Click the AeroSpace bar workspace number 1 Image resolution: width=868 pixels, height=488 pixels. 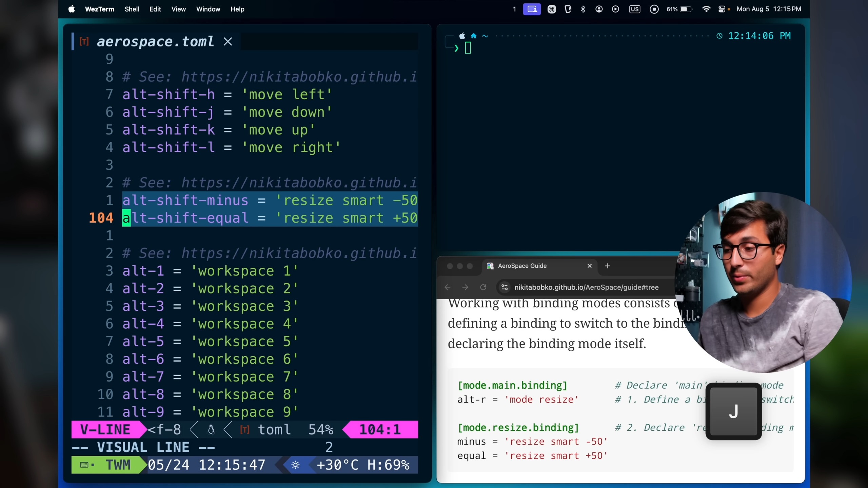(x=514, y=9)
